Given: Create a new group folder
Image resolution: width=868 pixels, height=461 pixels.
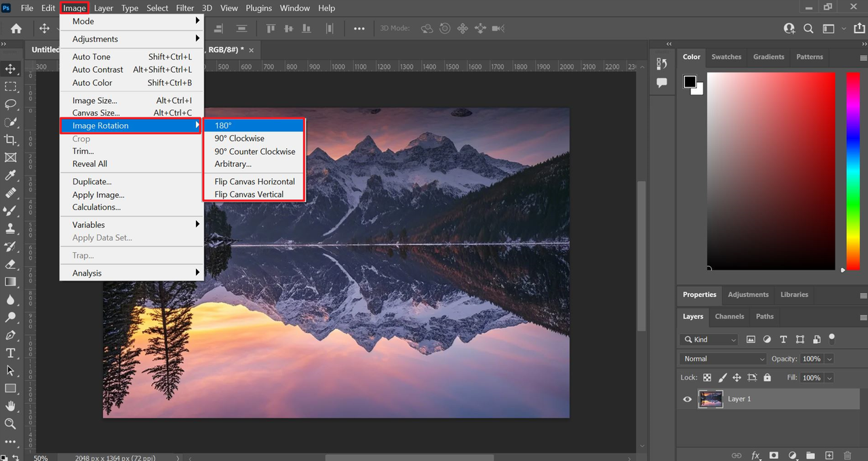Looking at the screenshot, I should [810, 456].
